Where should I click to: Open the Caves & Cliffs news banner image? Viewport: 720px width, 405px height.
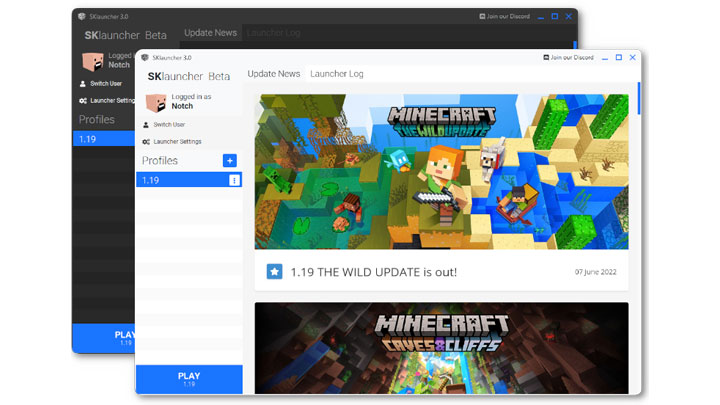click(441, 348)
